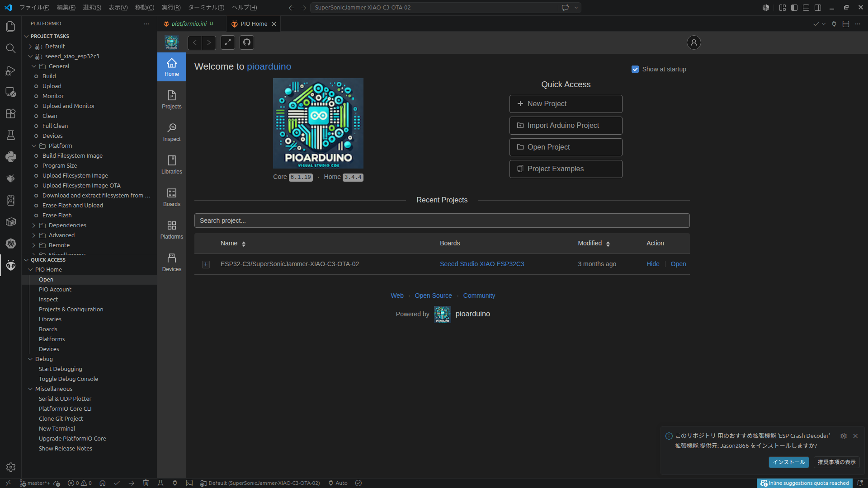Open the Seeed Studio XIAO ESP32C3 link

coord(482,264)
